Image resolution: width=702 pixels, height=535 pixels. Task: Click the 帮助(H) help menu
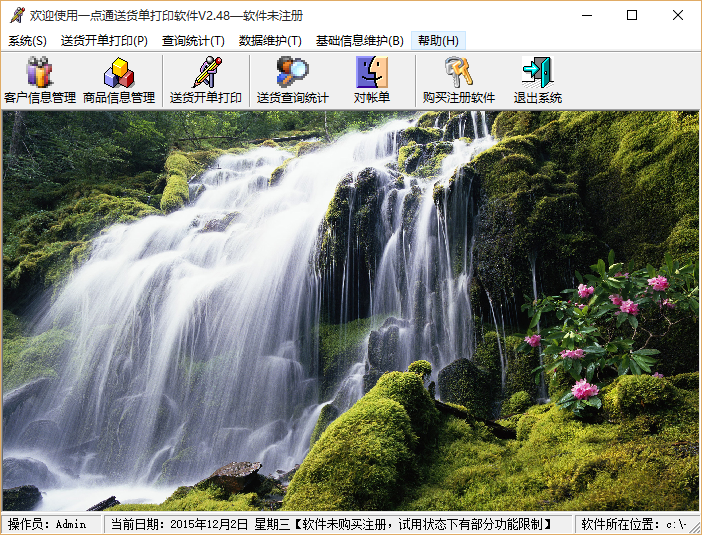click(x=438, y=41)
